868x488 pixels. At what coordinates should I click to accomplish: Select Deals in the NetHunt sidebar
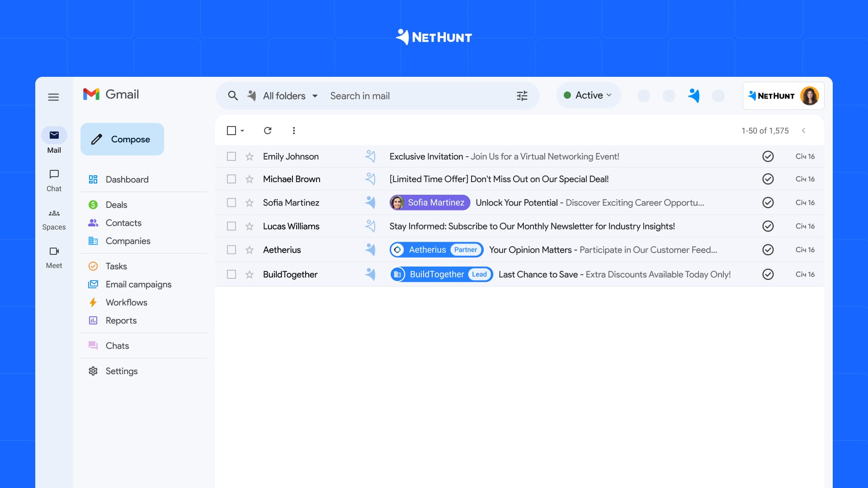coord(116,205)
